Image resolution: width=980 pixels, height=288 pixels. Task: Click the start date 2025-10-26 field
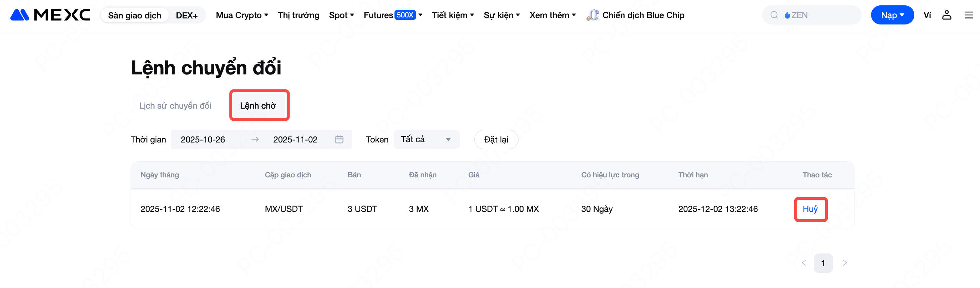tap(203, 139)
